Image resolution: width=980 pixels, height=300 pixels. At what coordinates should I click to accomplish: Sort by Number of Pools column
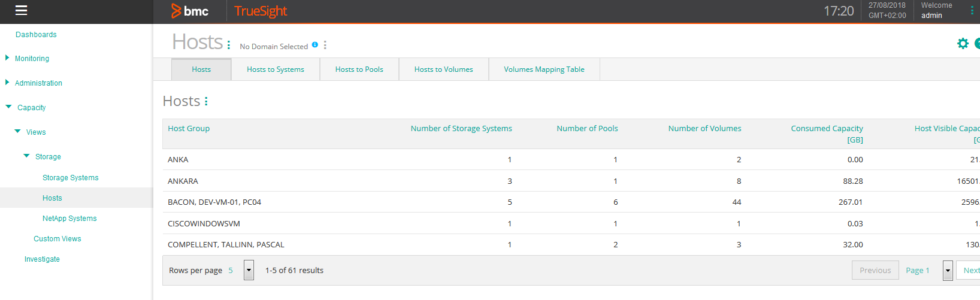point(587,128)
